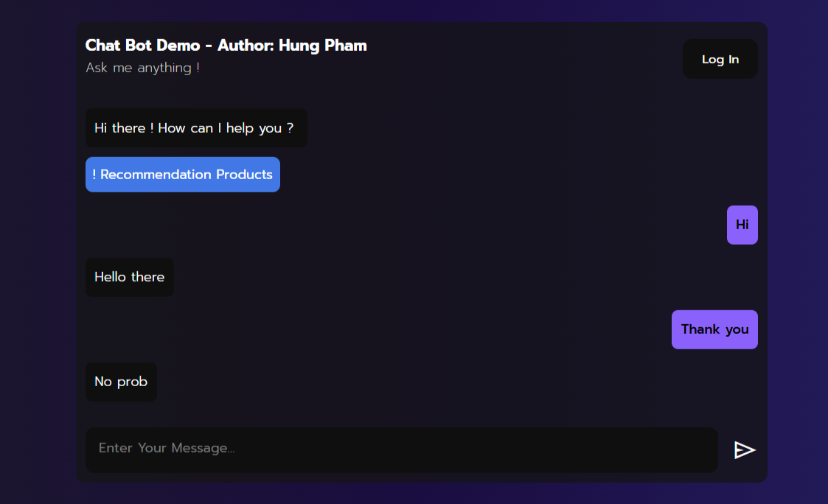The image size is (828, 504).
Task: Click the exclamation mark on Recommendation Products
Action: click(94, 175)
